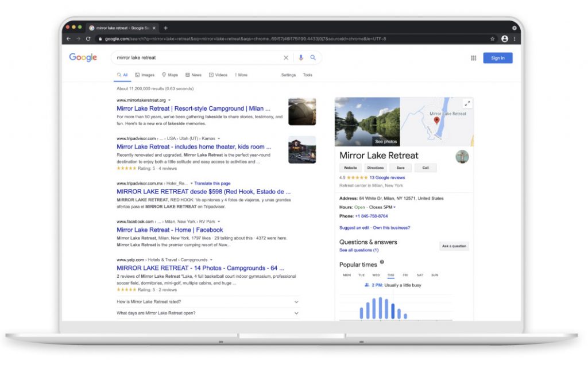Open 13 Google reviews link
This screenshot has width=588, height=380.
pos(387,178)
